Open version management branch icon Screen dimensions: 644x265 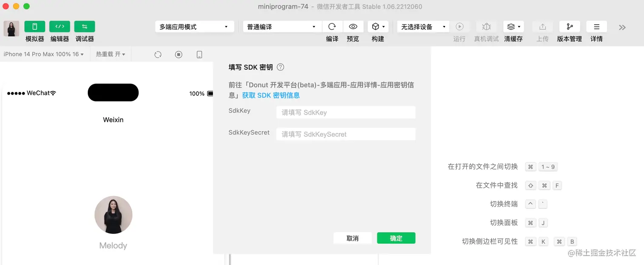click(569, 26)
